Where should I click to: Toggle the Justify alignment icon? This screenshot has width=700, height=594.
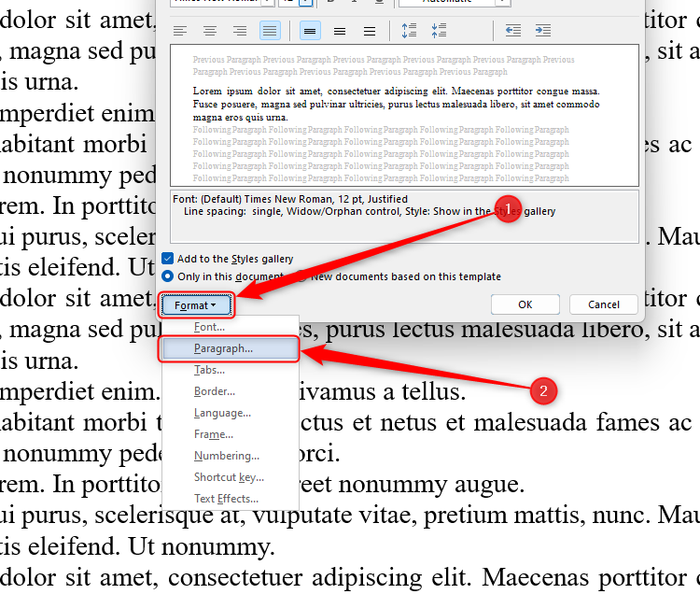tap(270, 31)
